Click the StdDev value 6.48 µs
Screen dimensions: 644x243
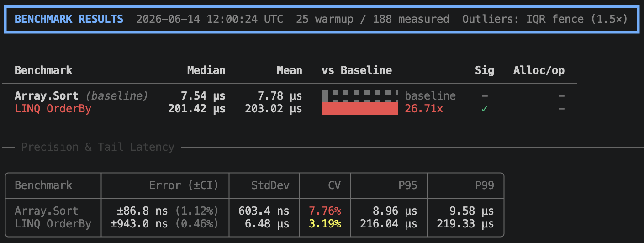(267, 224)
